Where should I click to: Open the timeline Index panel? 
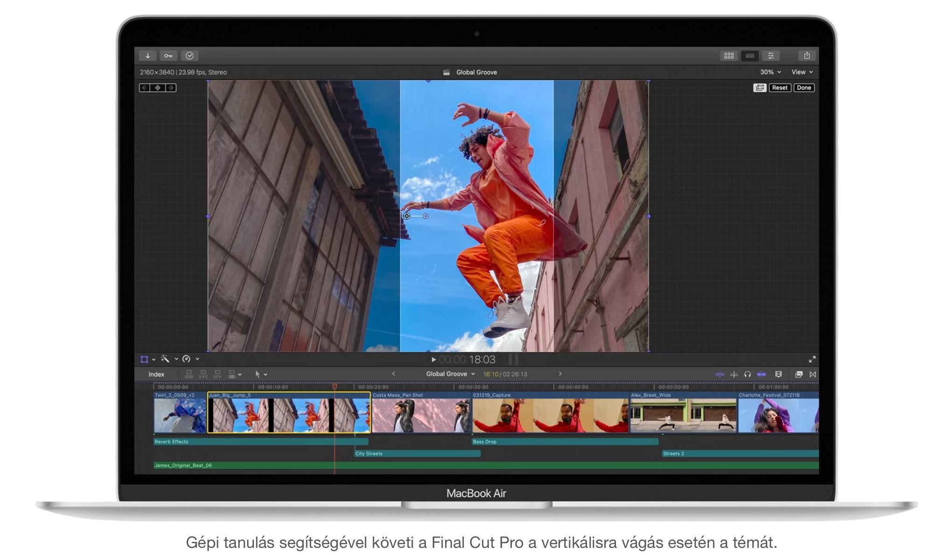pyautogui.click(x=156, y=374)
